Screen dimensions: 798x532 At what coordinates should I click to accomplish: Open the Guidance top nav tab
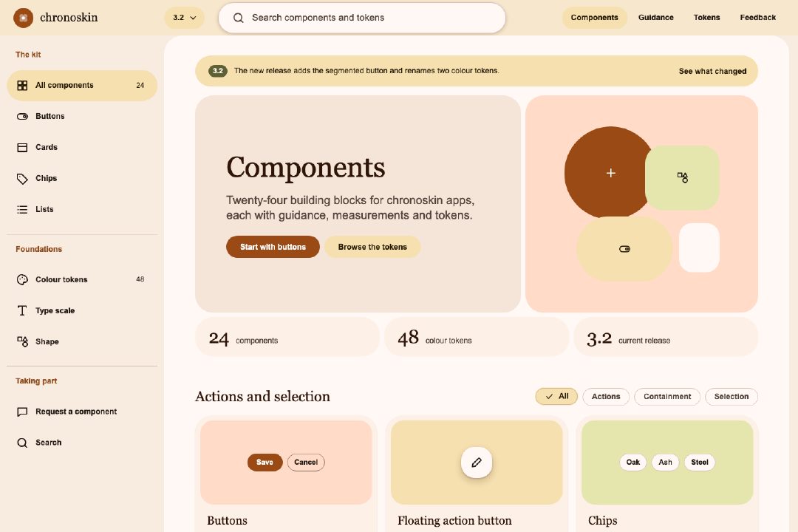click(x=656, y=18)
